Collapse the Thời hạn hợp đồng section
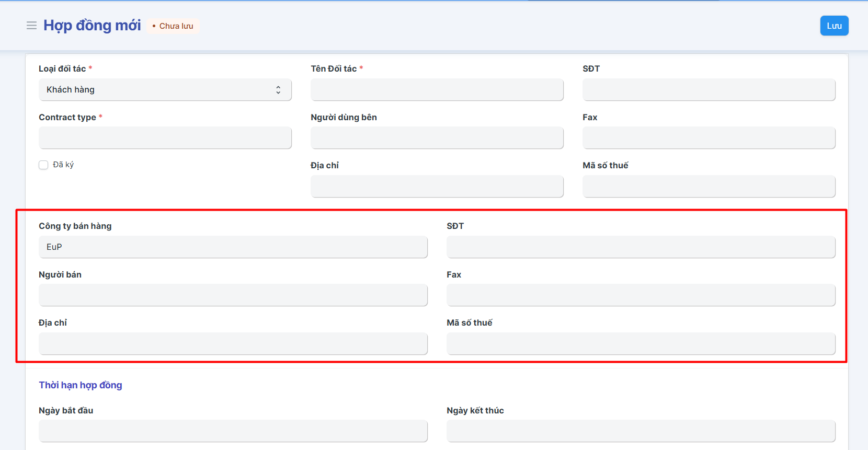868x450 pixels. [81, 385]
